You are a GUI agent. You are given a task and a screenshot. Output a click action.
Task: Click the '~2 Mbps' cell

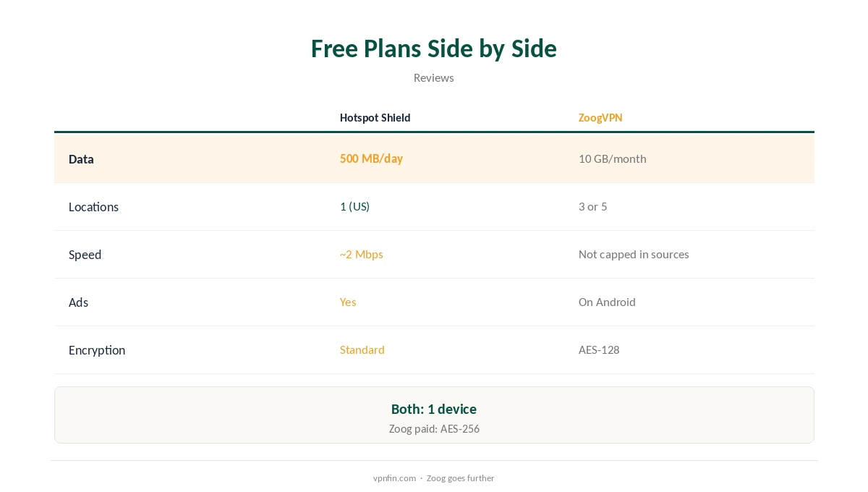(x=362, y=254)
